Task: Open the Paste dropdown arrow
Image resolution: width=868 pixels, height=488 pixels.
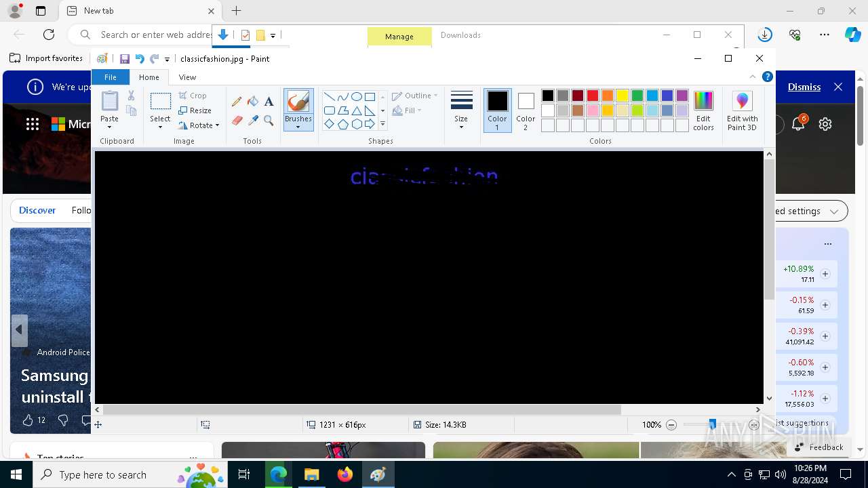Action: click(109, 127)
